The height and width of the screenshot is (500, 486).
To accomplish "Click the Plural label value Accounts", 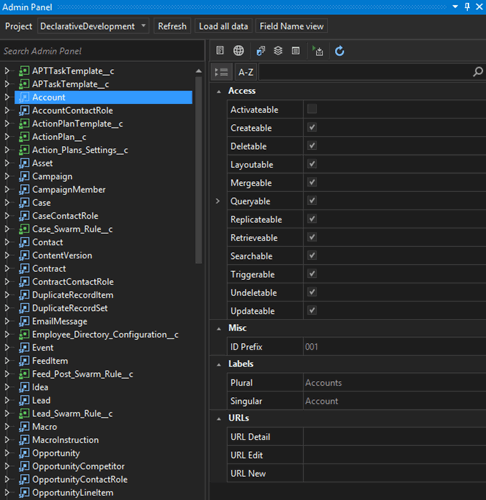I will (323, 383).
